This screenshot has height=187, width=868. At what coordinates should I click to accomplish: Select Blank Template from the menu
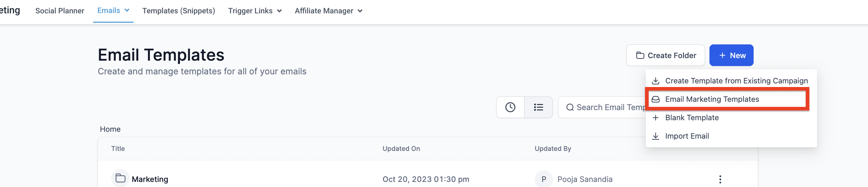click(692, 118)
